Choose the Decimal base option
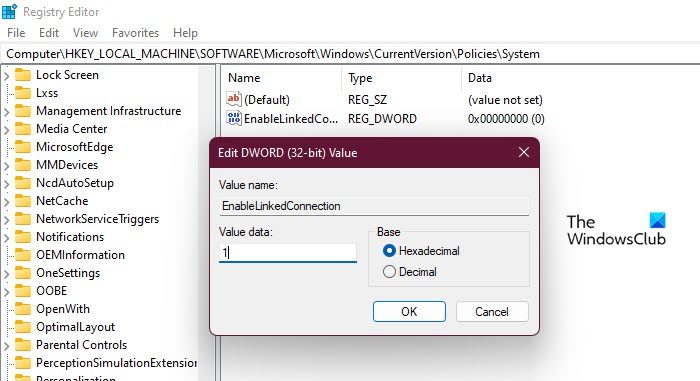 389,272
